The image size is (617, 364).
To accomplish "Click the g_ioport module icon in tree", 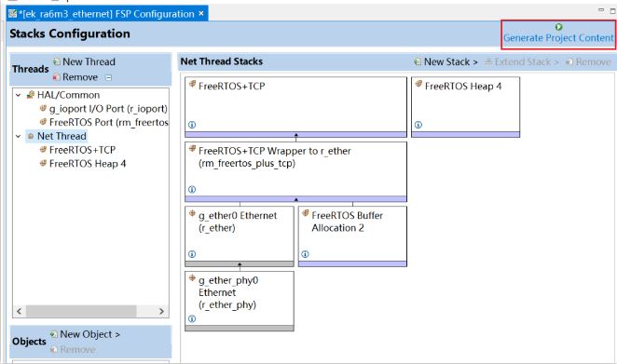I will coord(43,109).
